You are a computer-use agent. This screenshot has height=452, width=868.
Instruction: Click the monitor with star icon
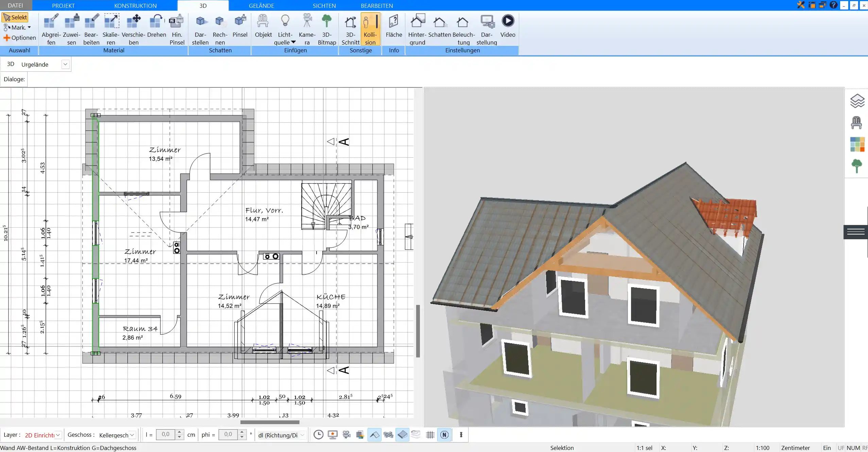click(333, 435)
